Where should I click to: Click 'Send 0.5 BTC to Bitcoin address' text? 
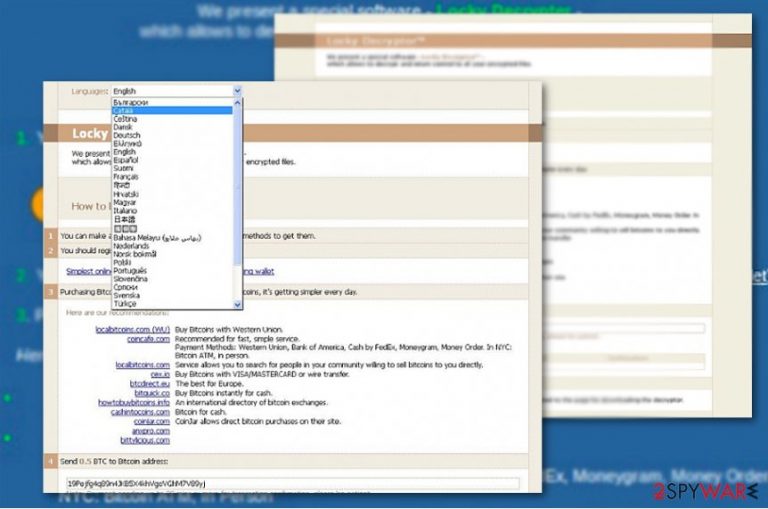[x=114, y=461]
